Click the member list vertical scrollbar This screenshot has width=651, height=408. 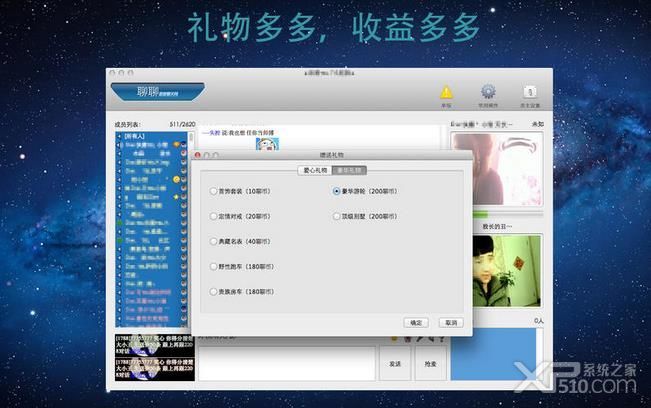click(191, 229)
